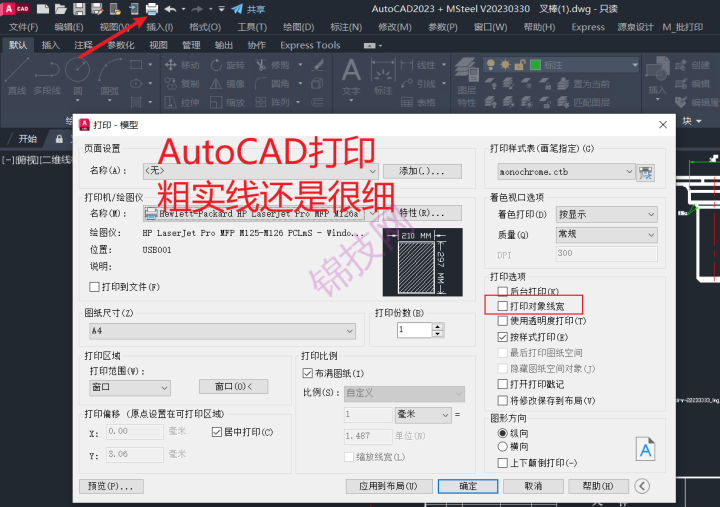Open page setup 名称 dropdown

pos(261,171)
